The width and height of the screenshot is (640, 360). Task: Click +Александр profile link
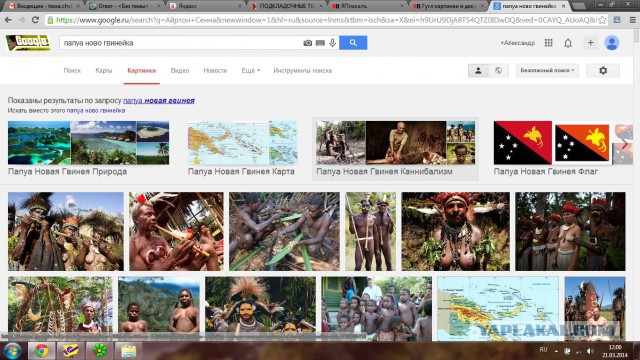tap(518, 43)
